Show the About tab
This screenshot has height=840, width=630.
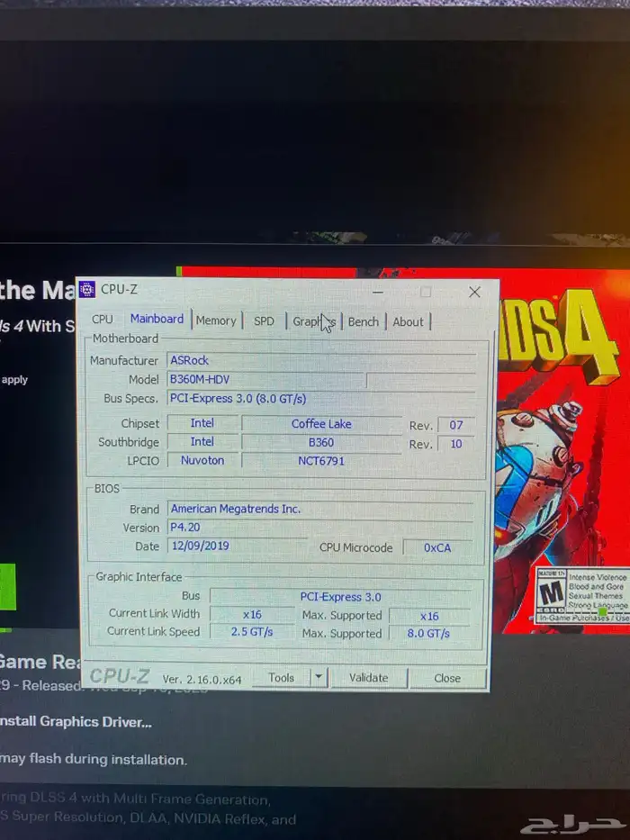408,321
